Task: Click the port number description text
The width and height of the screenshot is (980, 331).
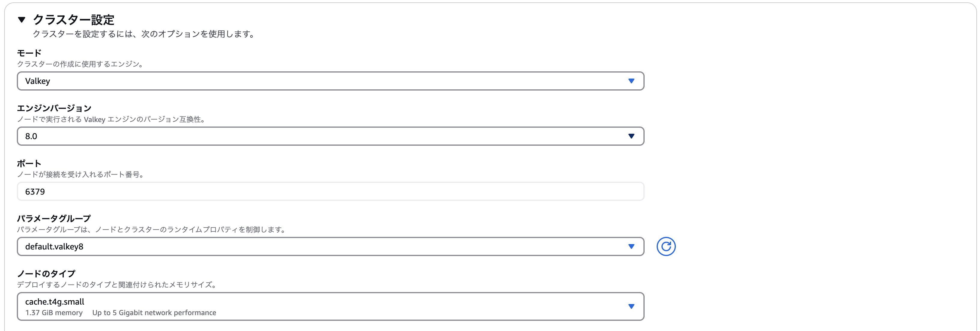Action: (x=80, y=174)
